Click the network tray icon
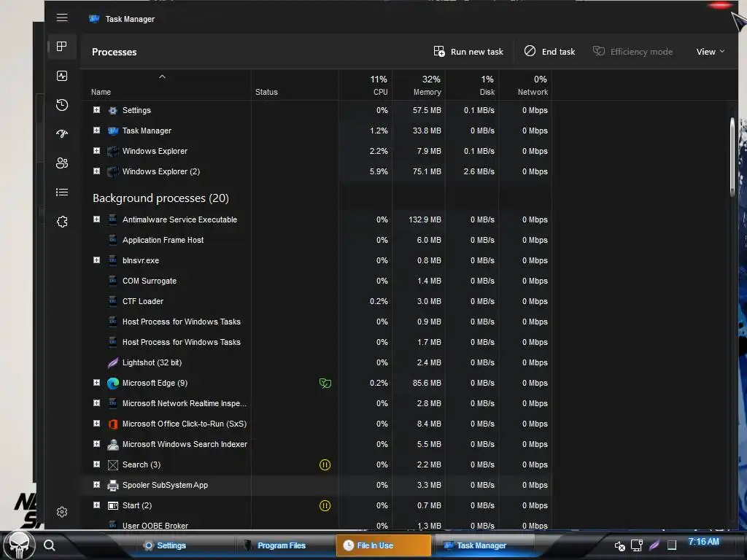Viewport: 747px width, 560px height. [637, 545]
